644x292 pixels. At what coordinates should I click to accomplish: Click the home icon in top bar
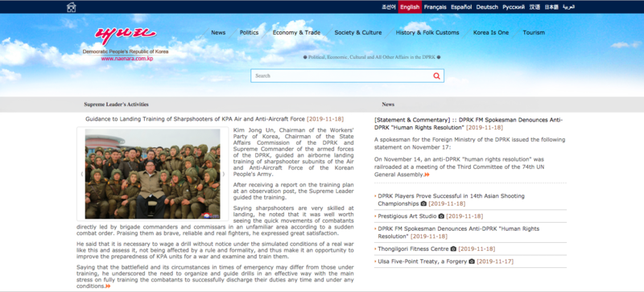(72, 7)
